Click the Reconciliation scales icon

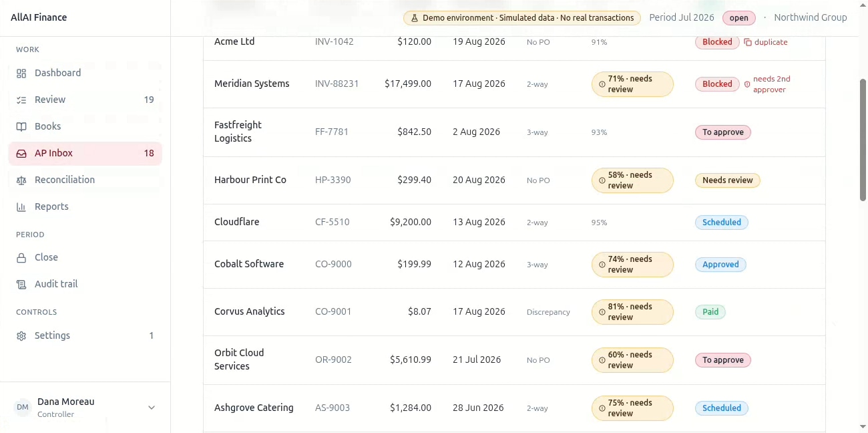(21, 180)
